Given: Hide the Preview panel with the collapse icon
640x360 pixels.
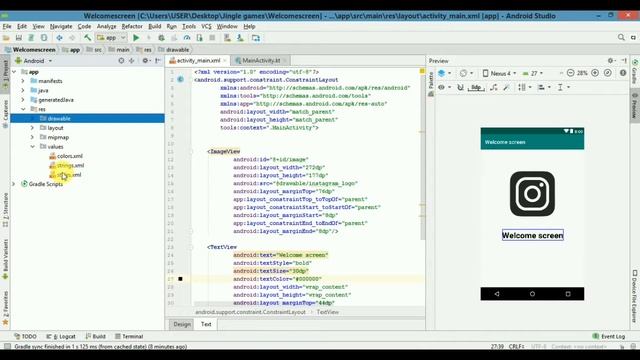Looking at the screenshot, I should 624,60.
